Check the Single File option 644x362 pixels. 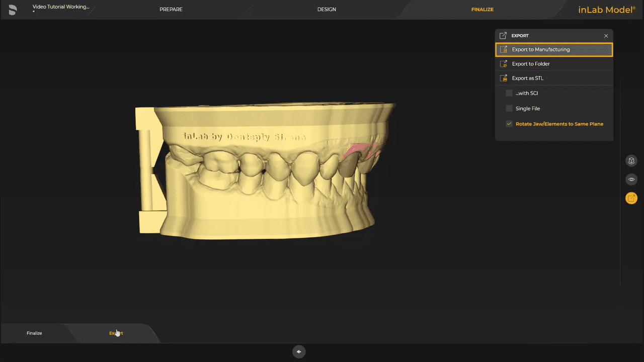(509, 108)
